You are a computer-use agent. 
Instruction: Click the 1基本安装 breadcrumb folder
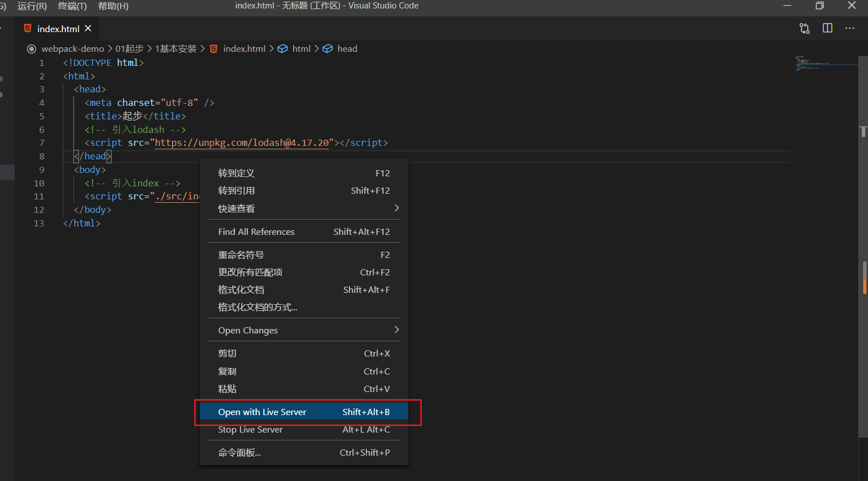coord(176,49)
